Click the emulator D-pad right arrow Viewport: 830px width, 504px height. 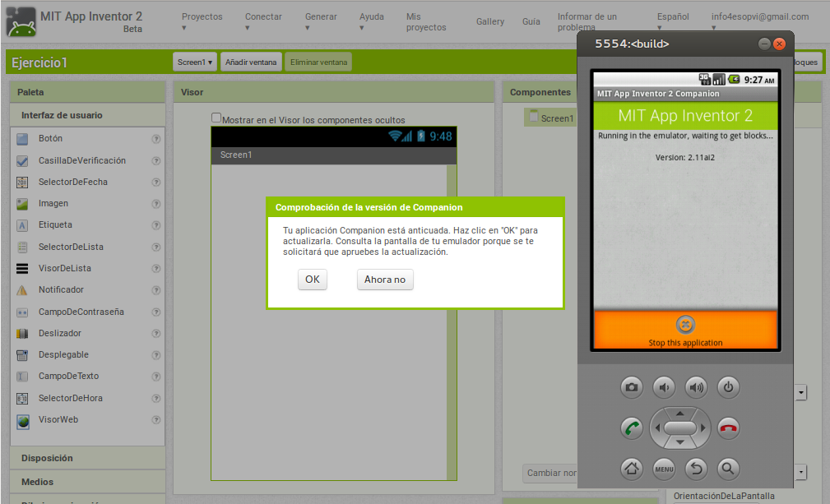pos(703,428)
